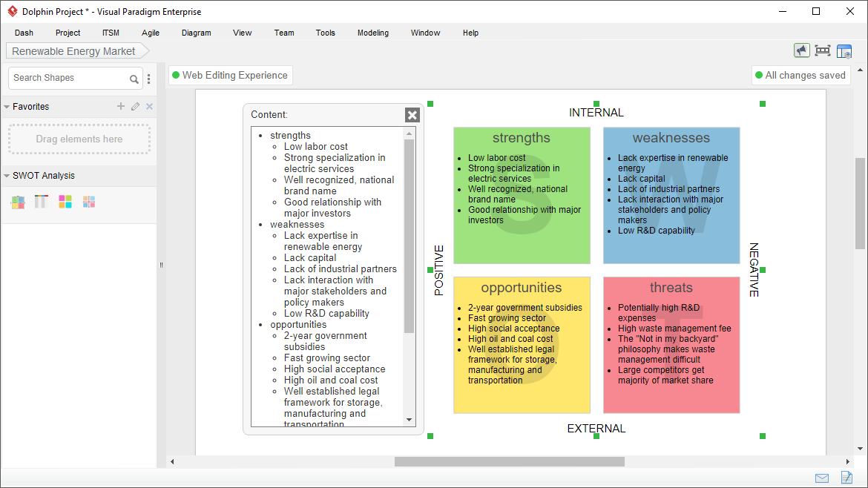
Task: Select the pastel cross-grid SWOT shape
Action: pyautogui.click(x=88, y=202)
